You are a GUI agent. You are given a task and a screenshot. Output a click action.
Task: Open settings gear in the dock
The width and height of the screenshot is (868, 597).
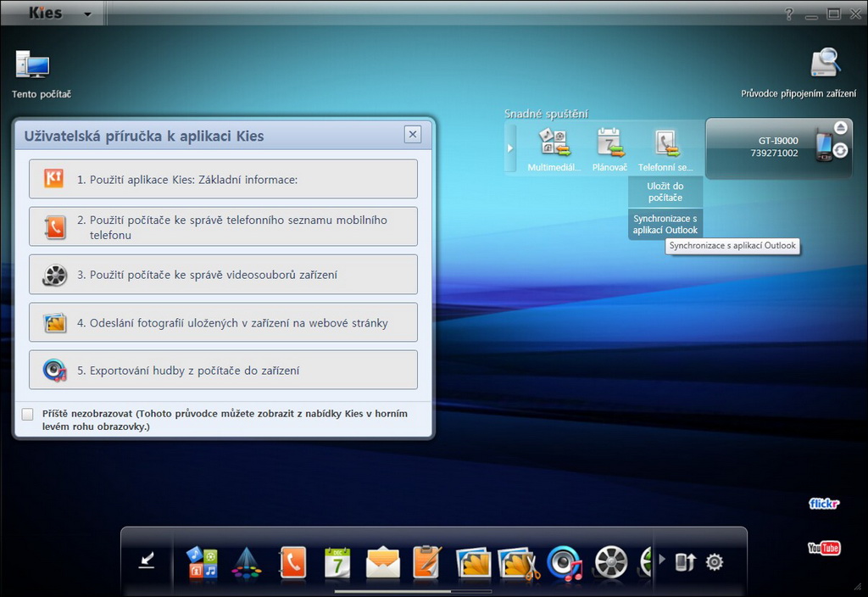pyautogui.click(x=715, y=562)
